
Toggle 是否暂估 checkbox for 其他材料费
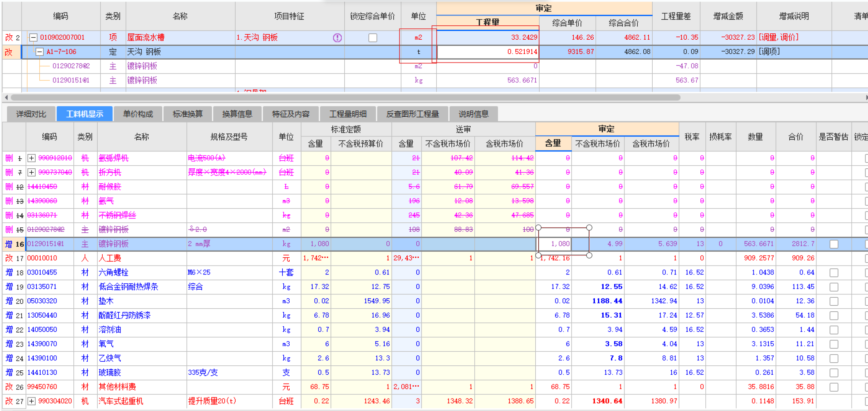click(x=834, y=387)
